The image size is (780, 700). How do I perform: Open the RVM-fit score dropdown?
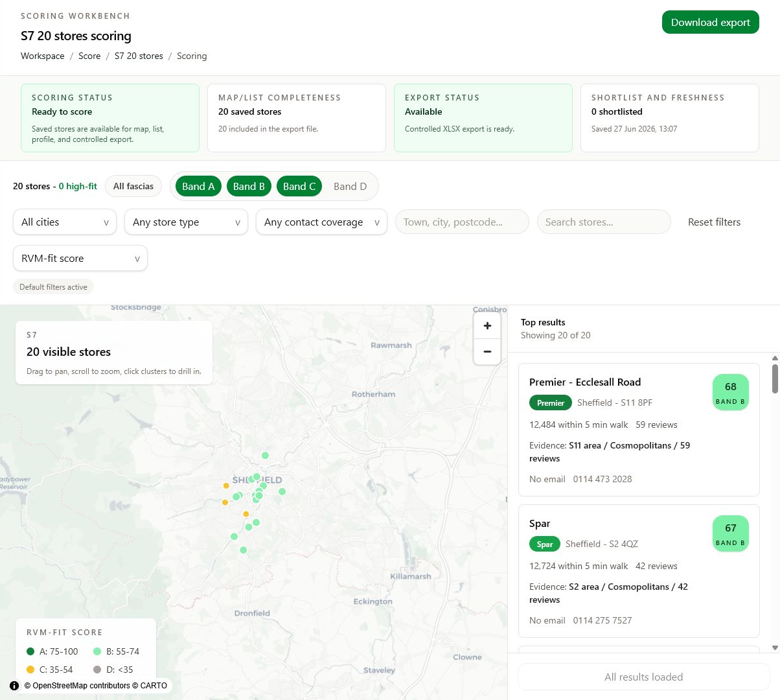click(x=80, y=259)
